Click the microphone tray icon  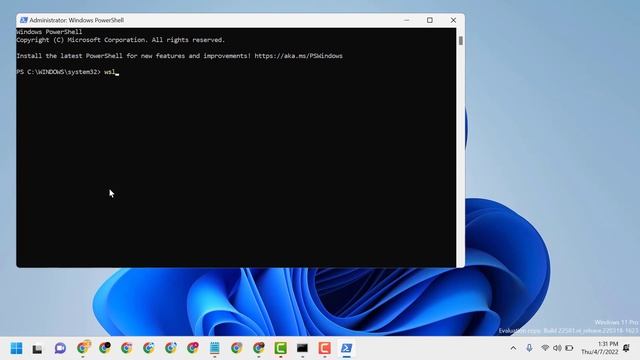click(529, 348)
